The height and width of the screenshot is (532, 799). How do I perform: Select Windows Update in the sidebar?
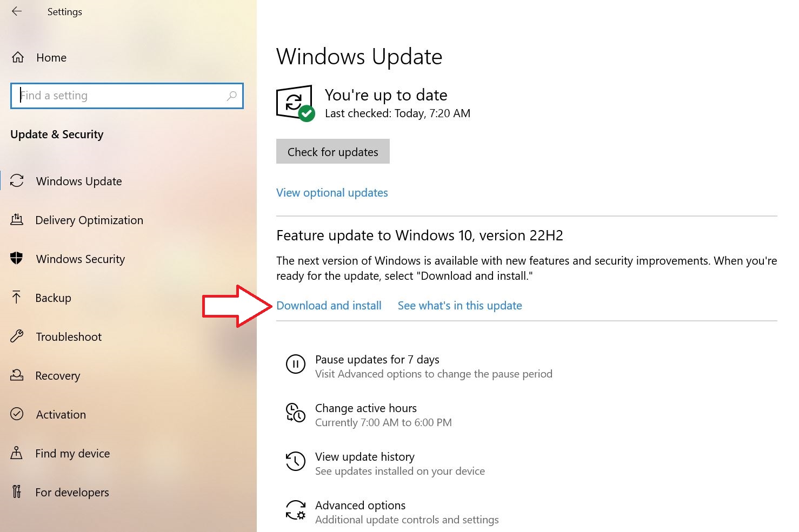(x=79, y=181)
